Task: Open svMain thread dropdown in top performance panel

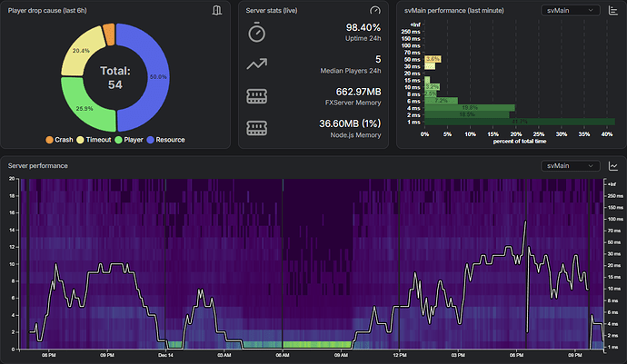Action: point(569,10)
